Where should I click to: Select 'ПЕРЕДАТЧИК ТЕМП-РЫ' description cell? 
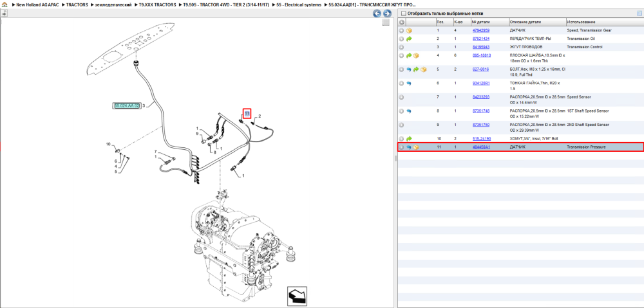(x=530, y=39)
